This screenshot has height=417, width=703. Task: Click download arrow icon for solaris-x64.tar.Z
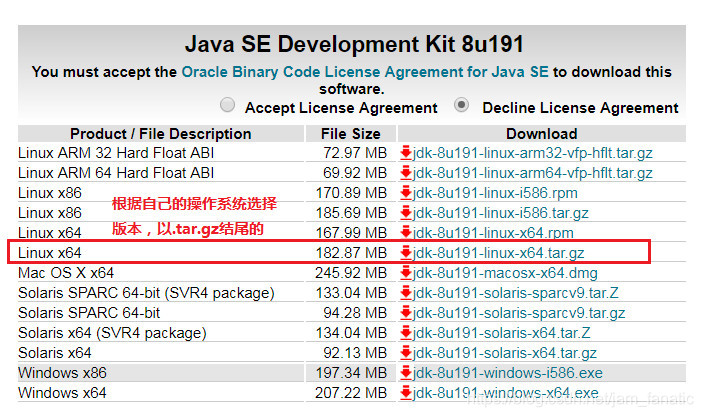[406, 333]
